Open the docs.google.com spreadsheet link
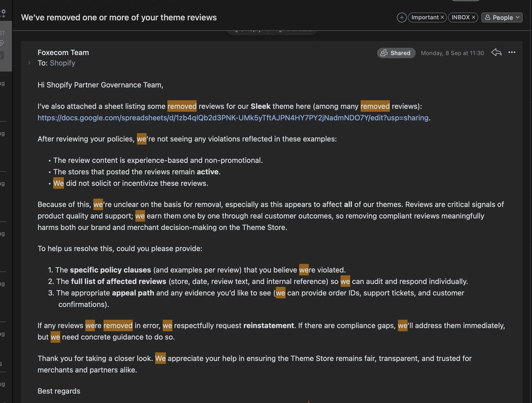Viewport: 532px width, 403px height. [233, 118]
